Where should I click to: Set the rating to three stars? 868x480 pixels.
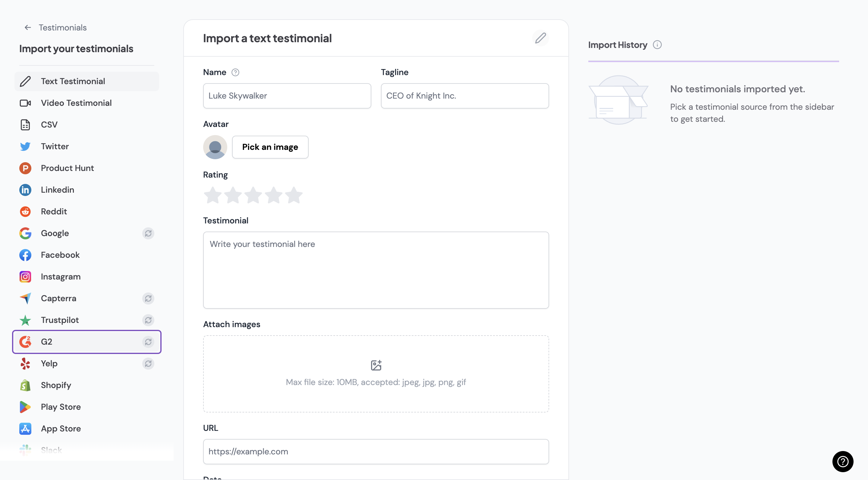pos(253,195)
